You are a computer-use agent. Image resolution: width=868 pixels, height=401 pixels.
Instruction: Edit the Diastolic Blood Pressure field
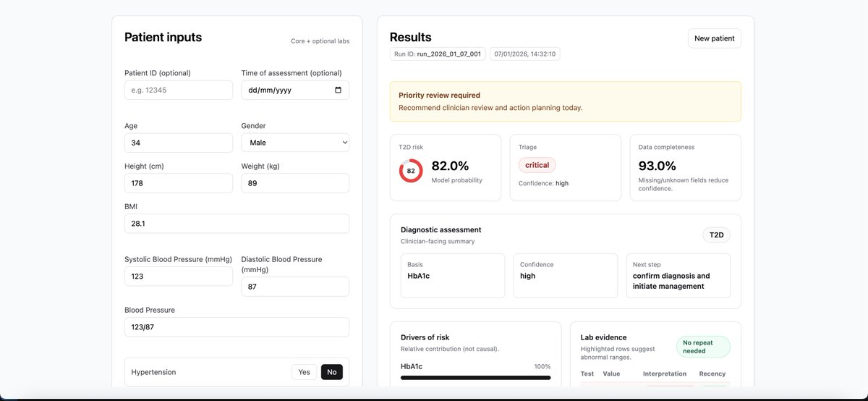295,287
